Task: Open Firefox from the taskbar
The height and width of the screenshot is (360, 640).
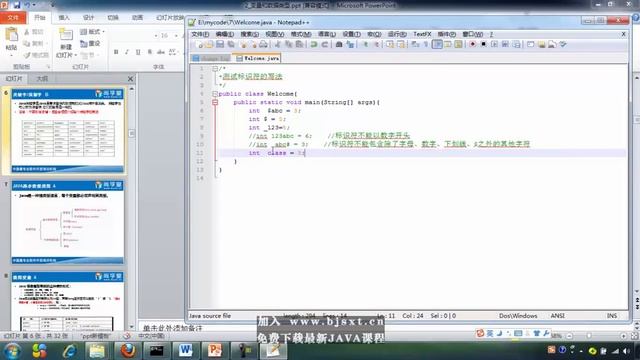Action: pos(128,351)
